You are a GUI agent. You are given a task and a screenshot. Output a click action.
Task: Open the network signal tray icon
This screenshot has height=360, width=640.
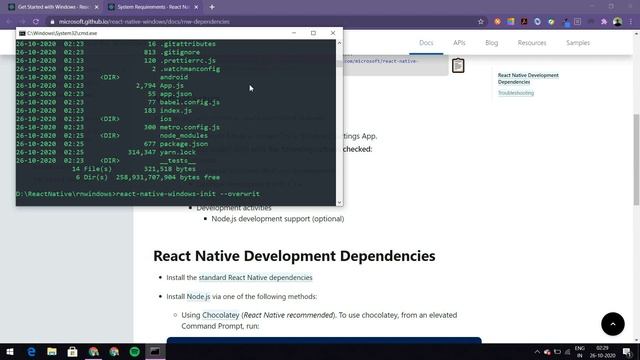[567, 352]
